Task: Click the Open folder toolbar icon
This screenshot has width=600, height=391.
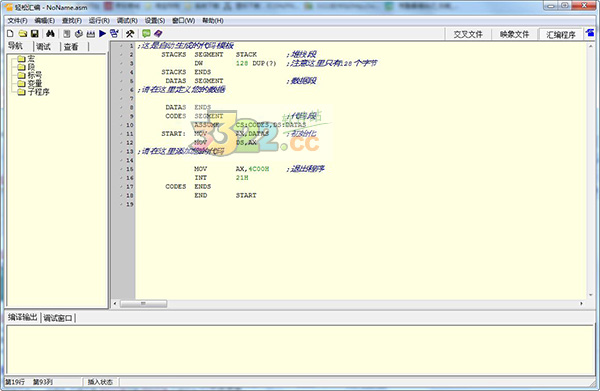Action: 23,34
